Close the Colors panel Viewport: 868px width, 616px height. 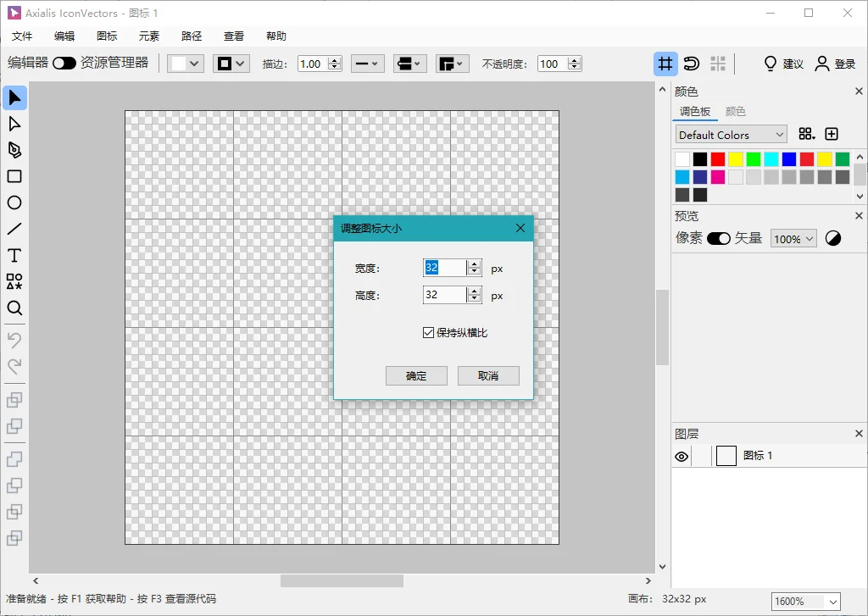click(860, 92)
